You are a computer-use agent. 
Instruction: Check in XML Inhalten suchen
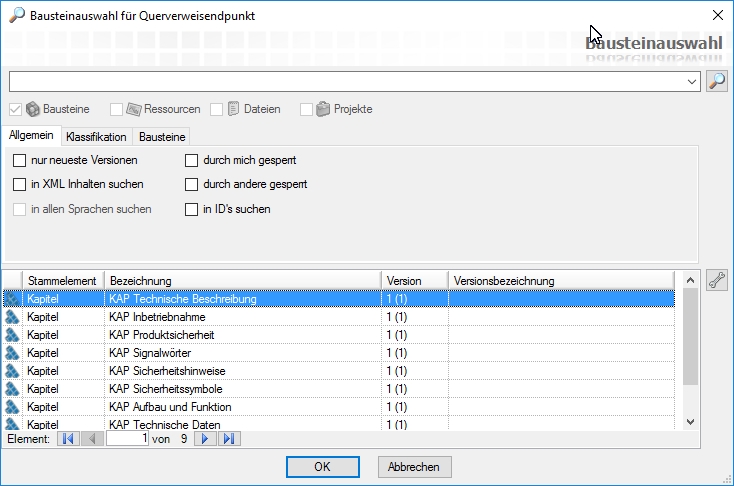[19, 184]
